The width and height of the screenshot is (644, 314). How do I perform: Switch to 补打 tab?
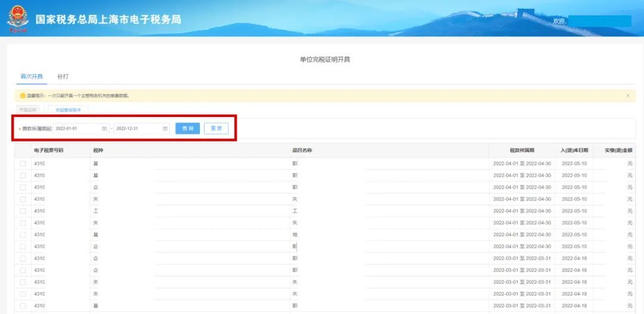coord(63,76)
